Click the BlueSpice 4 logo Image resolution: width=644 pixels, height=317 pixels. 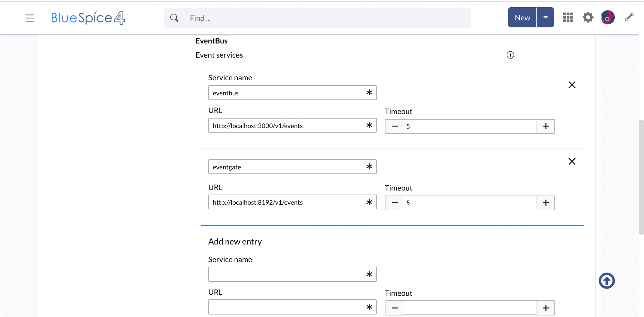pos(88,18)
